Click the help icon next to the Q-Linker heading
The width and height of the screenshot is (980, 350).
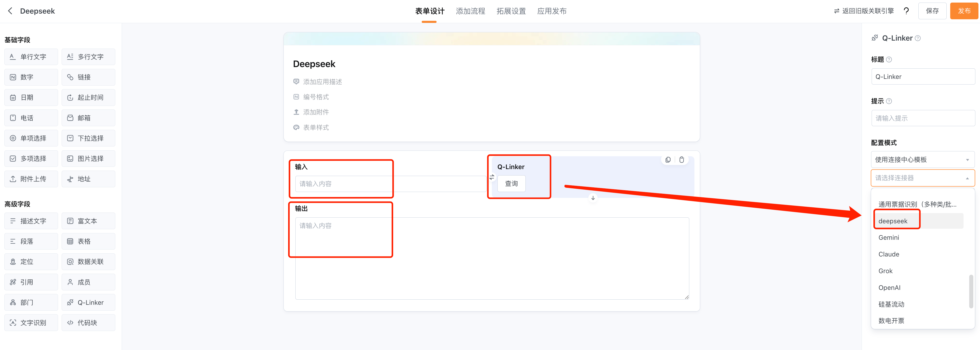pos(918,38)
